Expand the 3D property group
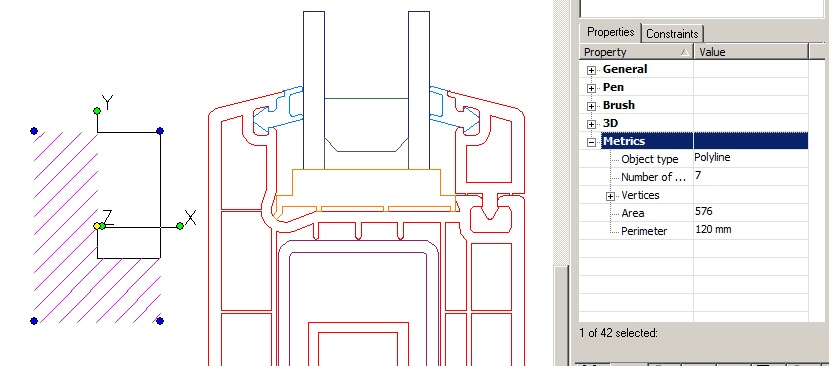The image size is (829, 366). 591,124
